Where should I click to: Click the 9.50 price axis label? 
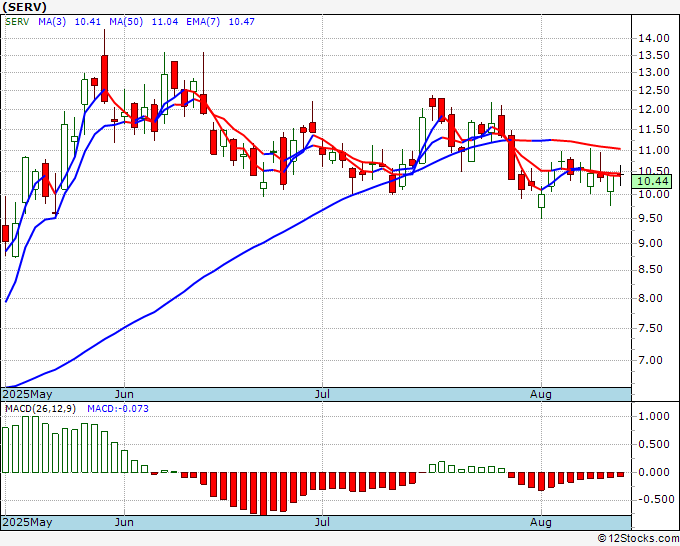tap(651, 218)
